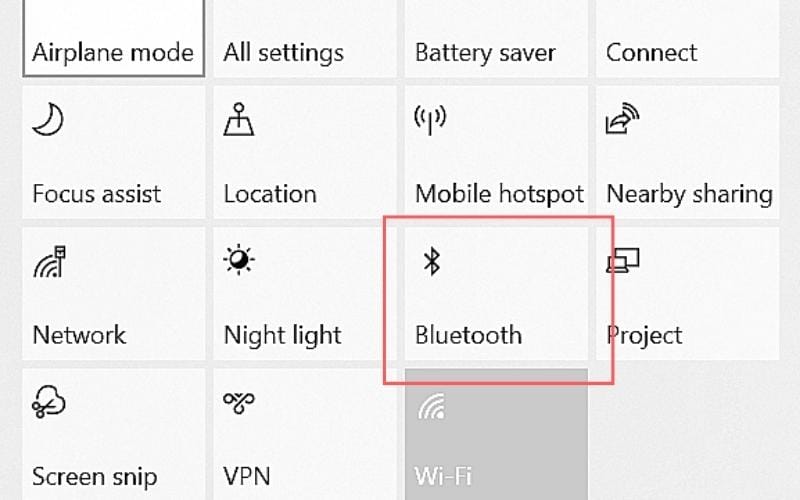Viewport: 800px width, 500px height.
Task: Click the Location map pin icon
Action: [239, 119]
